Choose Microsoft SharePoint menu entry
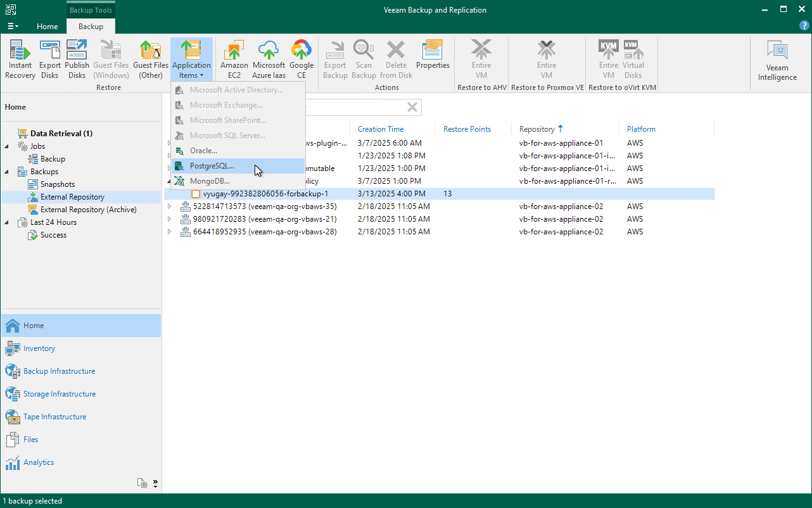The height and width of the screenshot is (508, 812). click(238, 120)
